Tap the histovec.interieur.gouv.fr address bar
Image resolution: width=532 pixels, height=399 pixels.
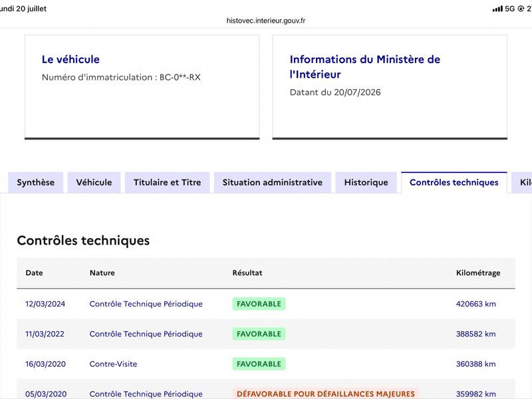(x=266, y=21)
